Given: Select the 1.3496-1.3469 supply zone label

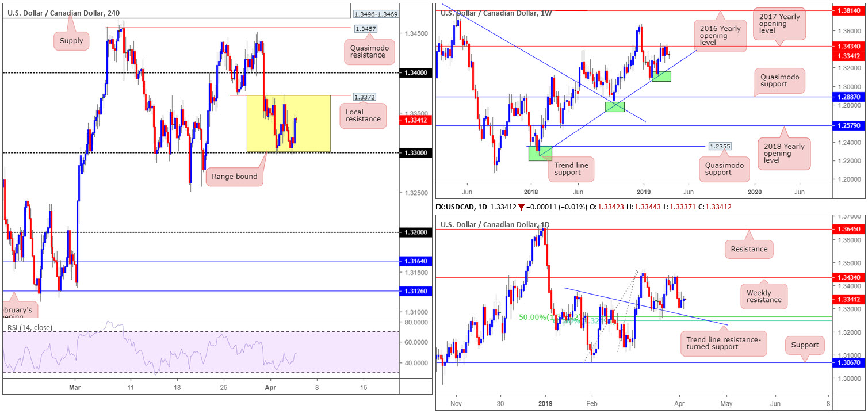Looking at the screenshot, I should click(375, 14).
